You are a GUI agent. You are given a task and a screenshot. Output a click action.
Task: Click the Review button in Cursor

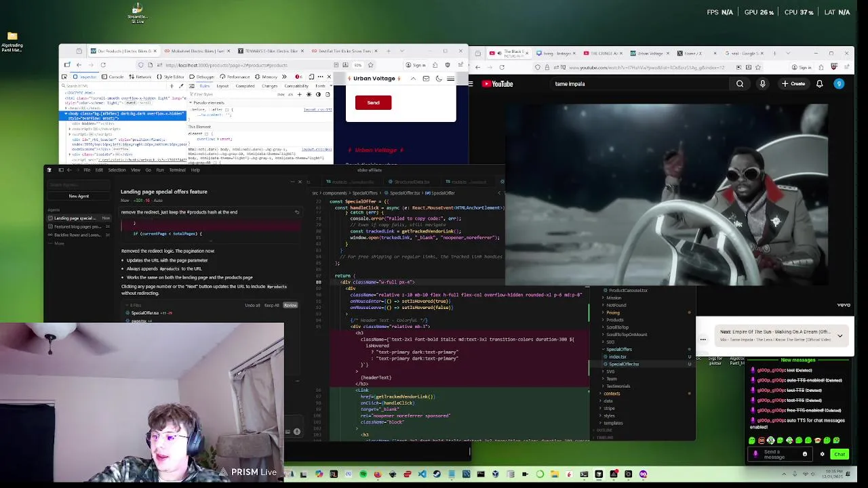pyautogui.click(x=290, y=306)
